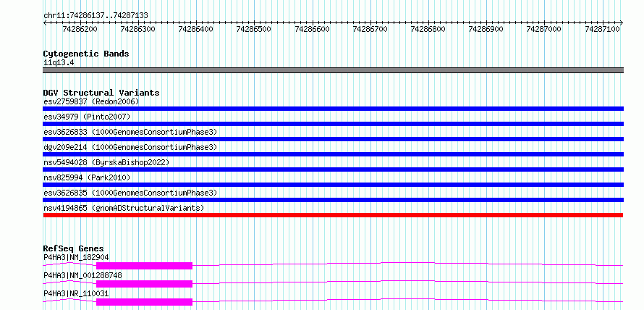Click the blue bar for esv3626835
644x310 pixels.
click(333, 200)
